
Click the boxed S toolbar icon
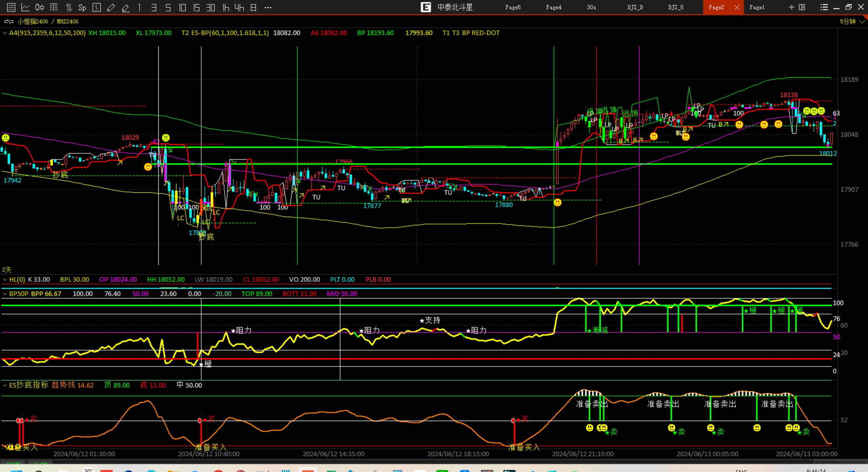[x=97, y=7]
